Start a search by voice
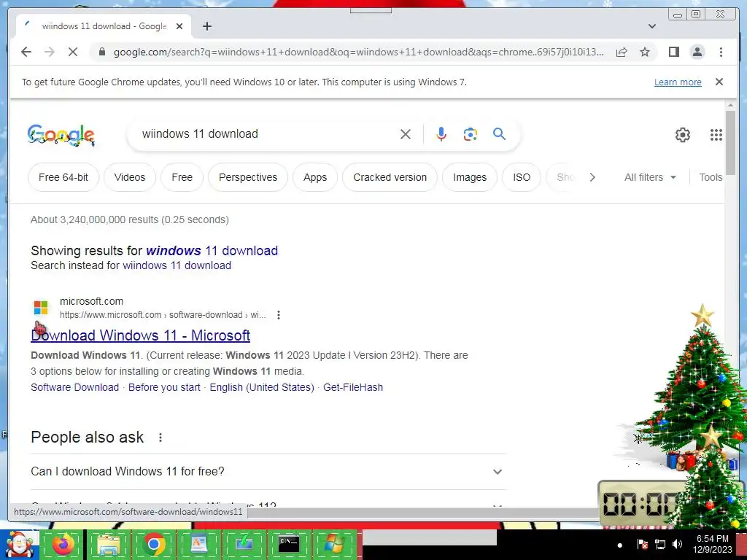 coord(441,134)
